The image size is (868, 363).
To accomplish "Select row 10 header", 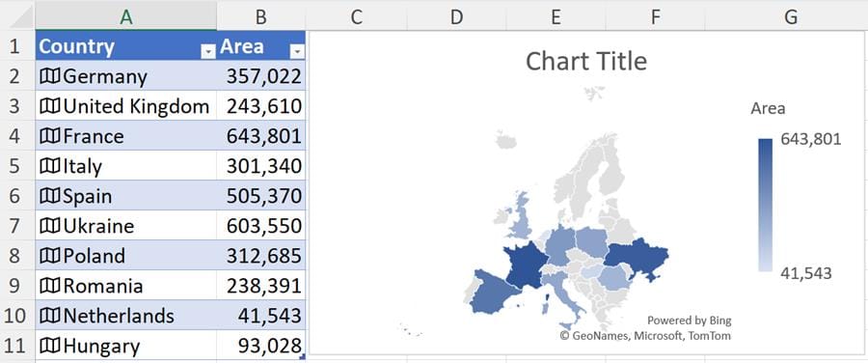I will pos(16,316).
